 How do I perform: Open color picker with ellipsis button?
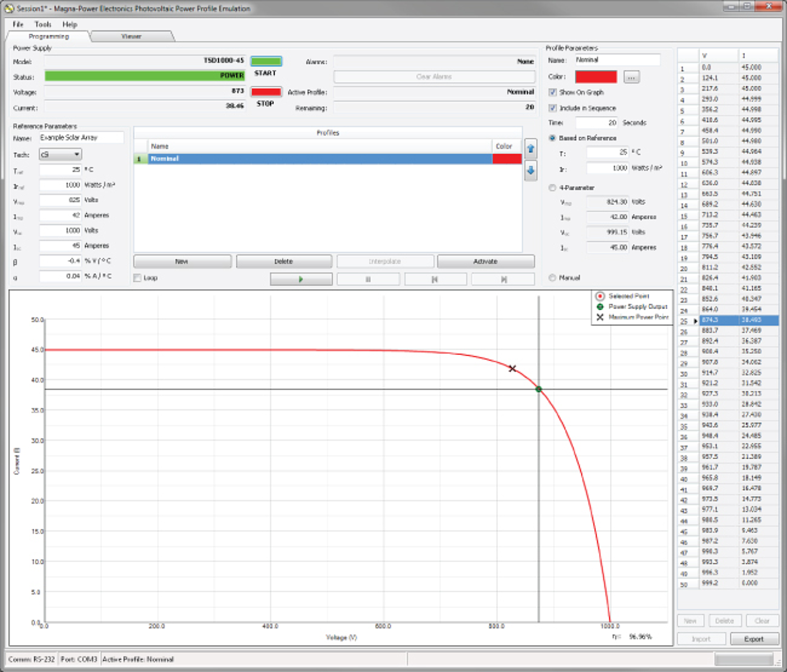(x=631, y=77)
